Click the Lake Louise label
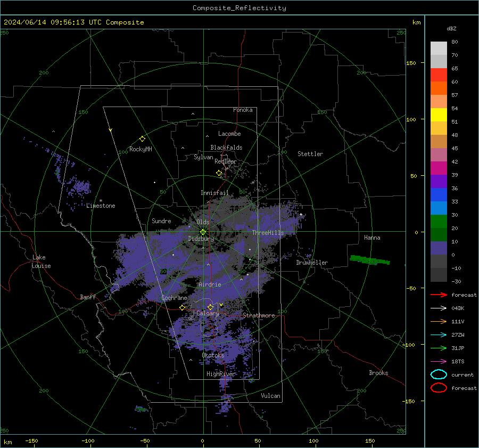The height and width of the screenshot is (448, 479). 41,262
